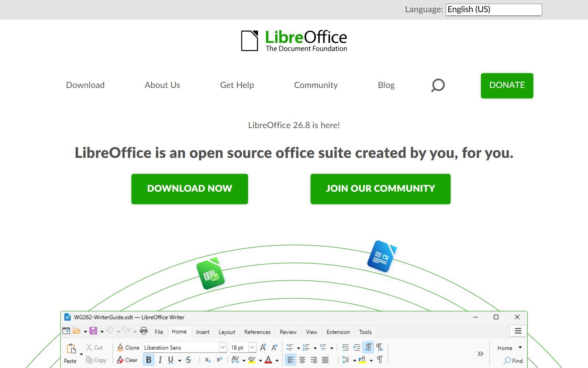The image size is (588, 368).
Task: Click the red font color icon
Action: pyautogui.click(x=269, y=360)
